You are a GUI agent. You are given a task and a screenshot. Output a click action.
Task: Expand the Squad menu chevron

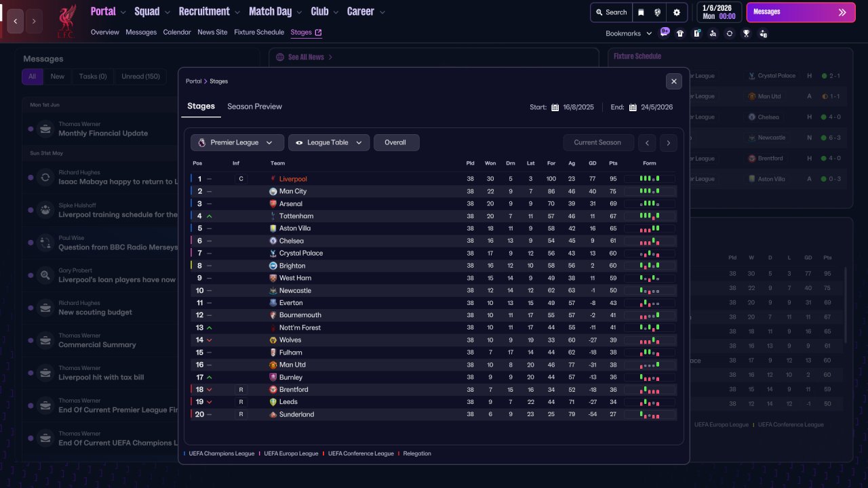coord(167,12)
